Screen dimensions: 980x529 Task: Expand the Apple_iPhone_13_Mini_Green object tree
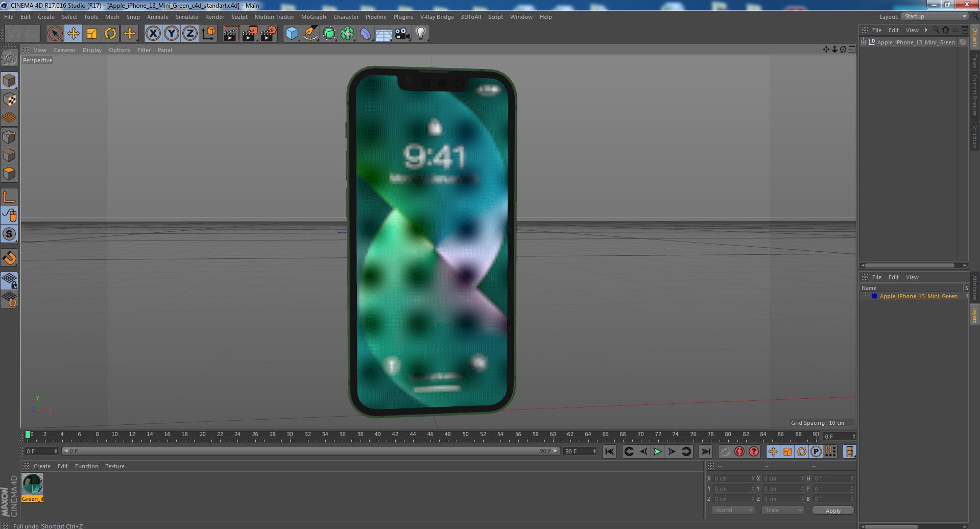[x=864, y=42]
